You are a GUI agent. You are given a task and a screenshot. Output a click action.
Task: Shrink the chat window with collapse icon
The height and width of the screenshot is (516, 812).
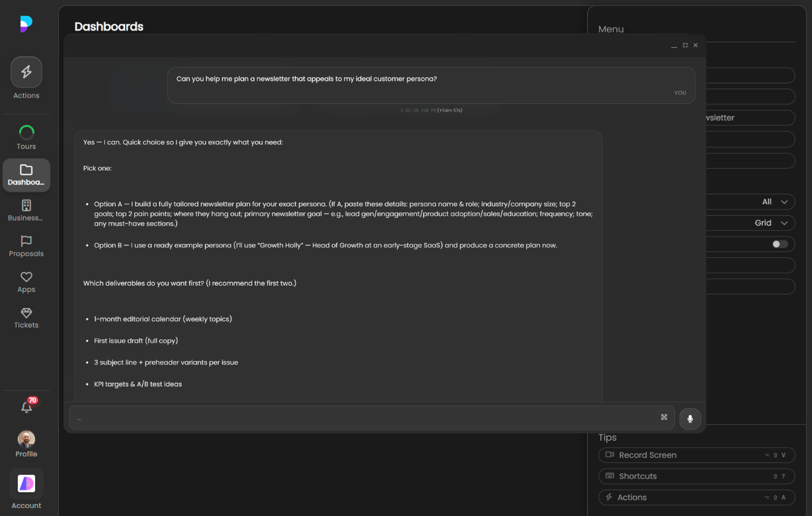[685, 45]
